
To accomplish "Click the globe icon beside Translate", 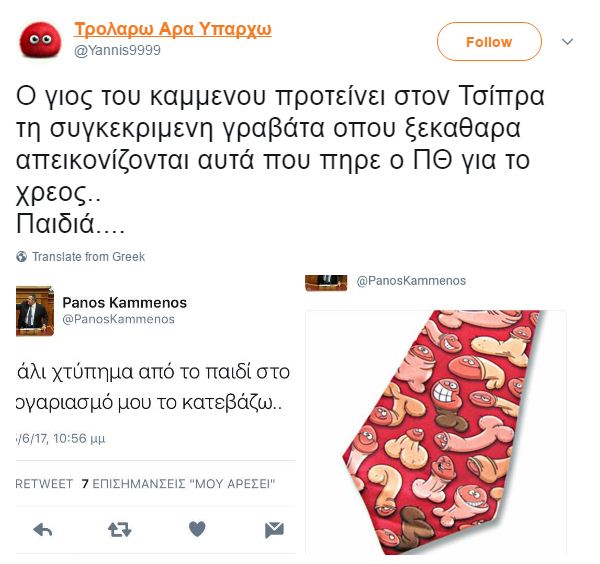I will click(x=21, y=256).
